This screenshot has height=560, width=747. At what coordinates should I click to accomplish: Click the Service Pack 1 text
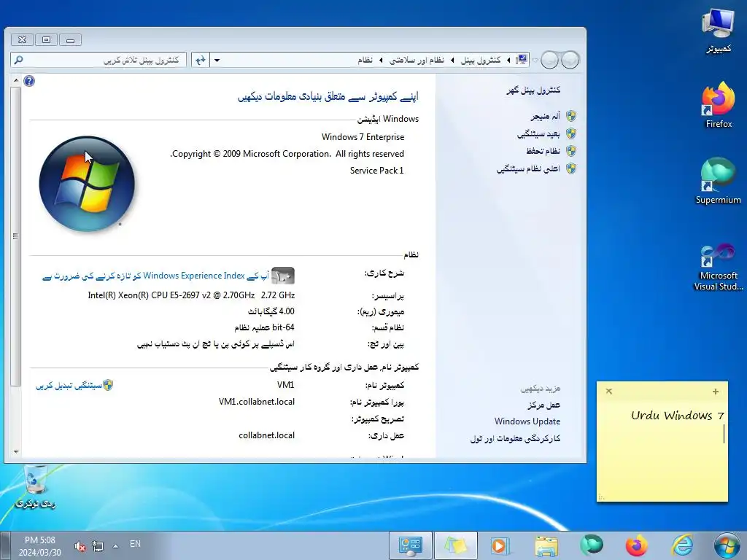point(376,171)
